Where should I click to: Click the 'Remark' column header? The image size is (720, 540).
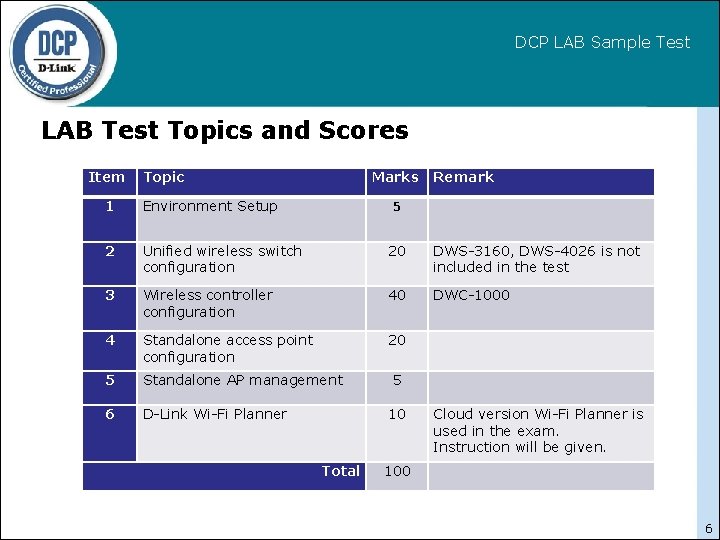pos(541,182)
